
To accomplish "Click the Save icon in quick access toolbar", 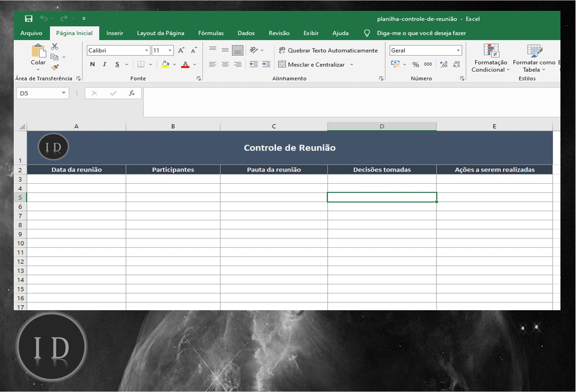I will click(29, 18).
